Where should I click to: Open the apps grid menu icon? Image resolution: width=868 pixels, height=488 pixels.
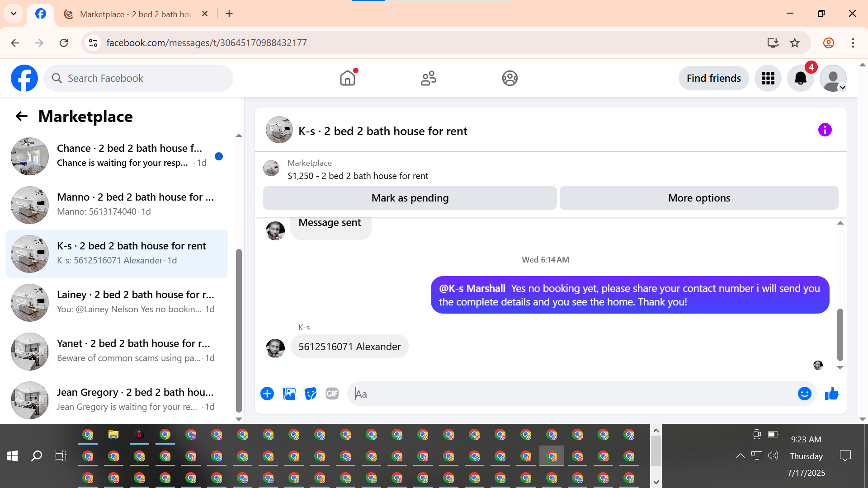(x=768, y=78)
